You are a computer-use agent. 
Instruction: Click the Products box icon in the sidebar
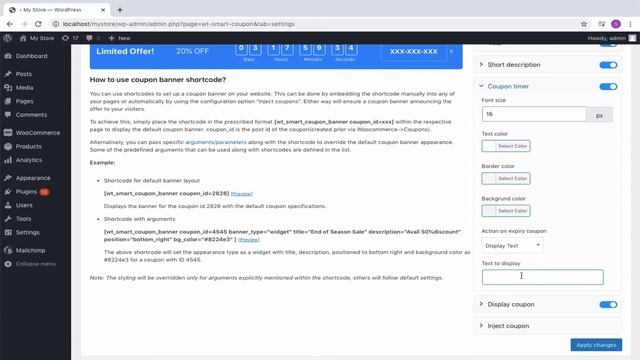(x=8, y=146)
